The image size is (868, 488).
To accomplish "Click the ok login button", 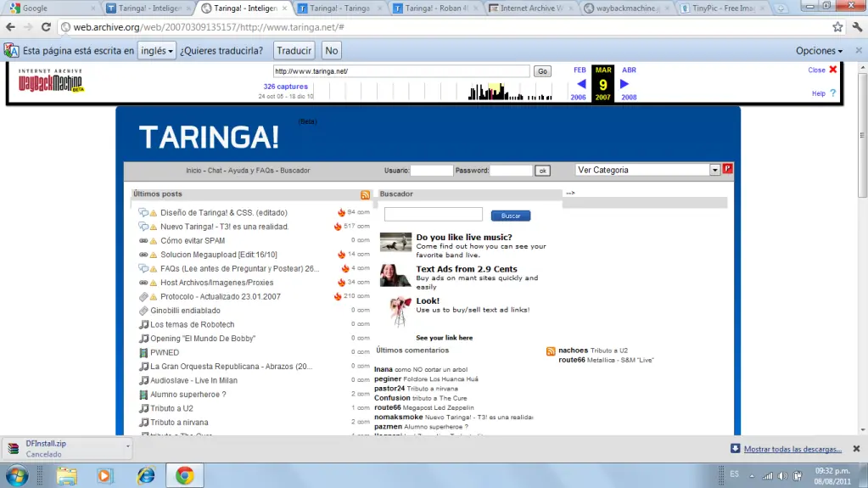I will [542, 171].
